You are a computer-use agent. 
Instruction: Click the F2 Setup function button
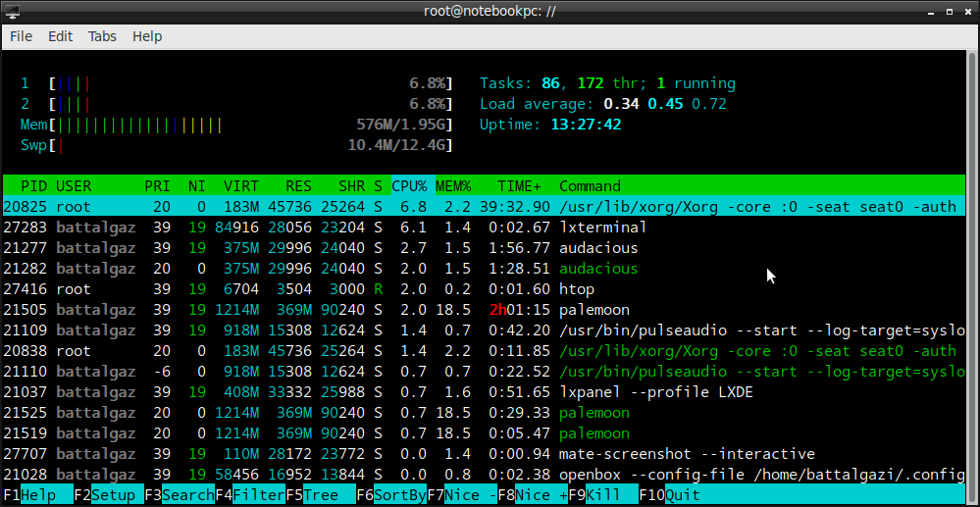click(109, 495)
